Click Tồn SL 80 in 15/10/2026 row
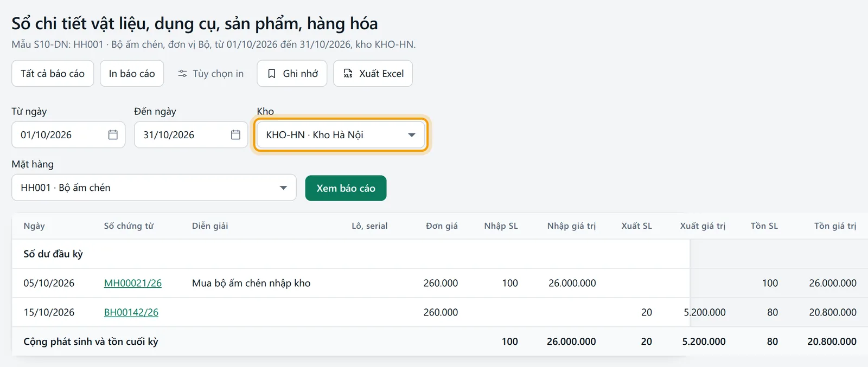This screenshot has height=367, width=868. tap(773, 312)
